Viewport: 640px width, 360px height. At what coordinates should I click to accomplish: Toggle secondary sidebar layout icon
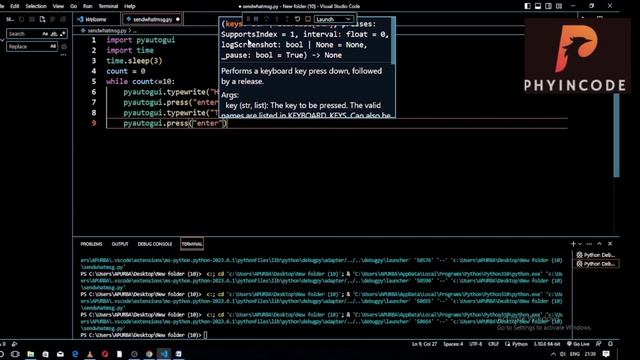[548, 6]
